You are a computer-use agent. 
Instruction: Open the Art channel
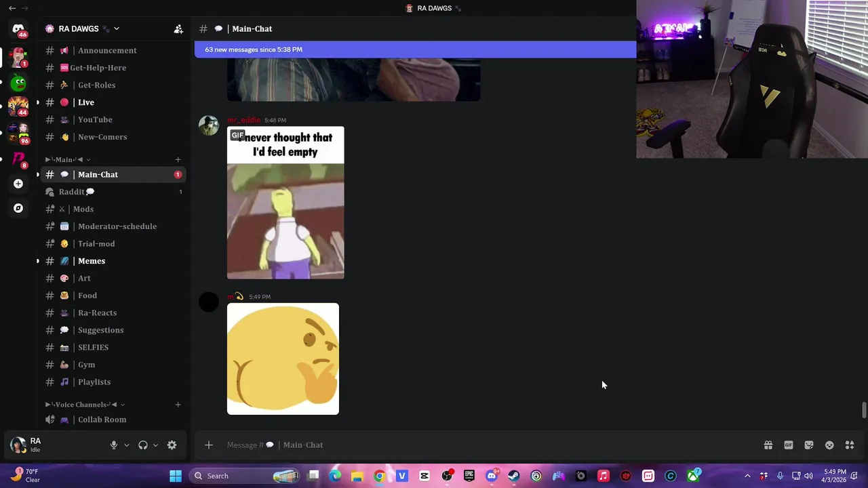[x=113, y=278]
